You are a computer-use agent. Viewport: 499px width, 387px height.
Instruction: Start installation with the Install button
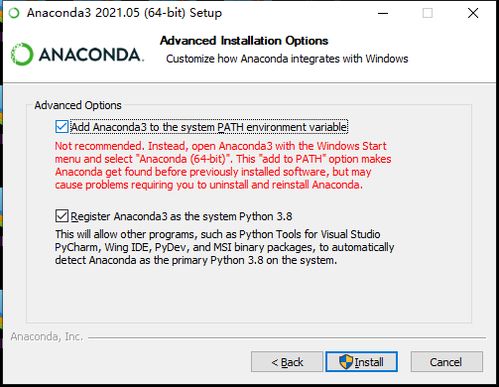tap(361, 362)
